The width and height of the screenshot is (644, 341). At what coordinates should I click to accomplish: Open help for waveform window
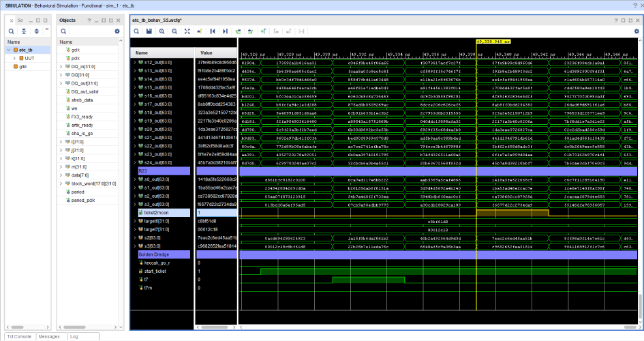[615, 20]
